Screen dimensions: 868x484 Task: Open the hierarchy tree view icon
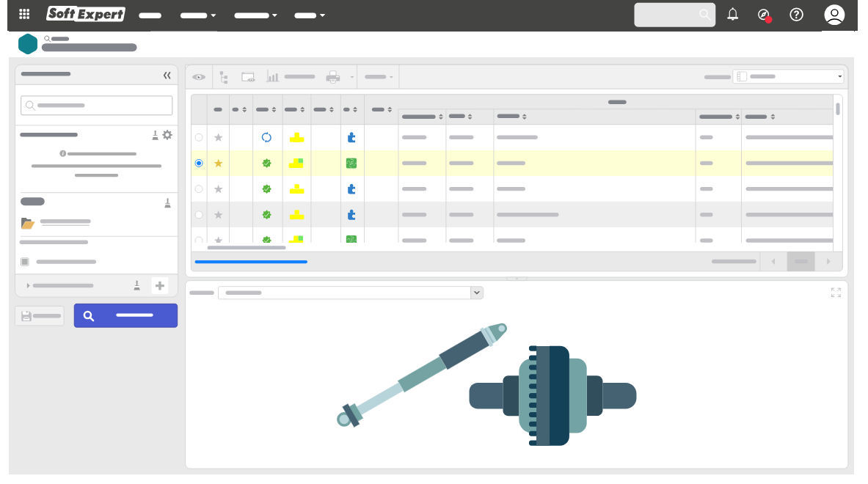222,76
